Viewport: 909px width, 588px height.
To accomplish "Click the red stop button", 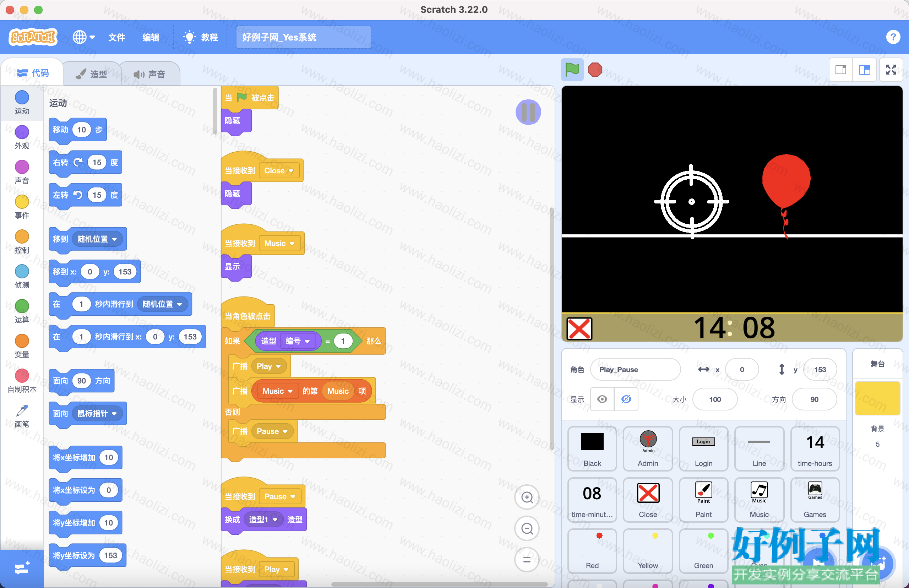I will point(595,70).
